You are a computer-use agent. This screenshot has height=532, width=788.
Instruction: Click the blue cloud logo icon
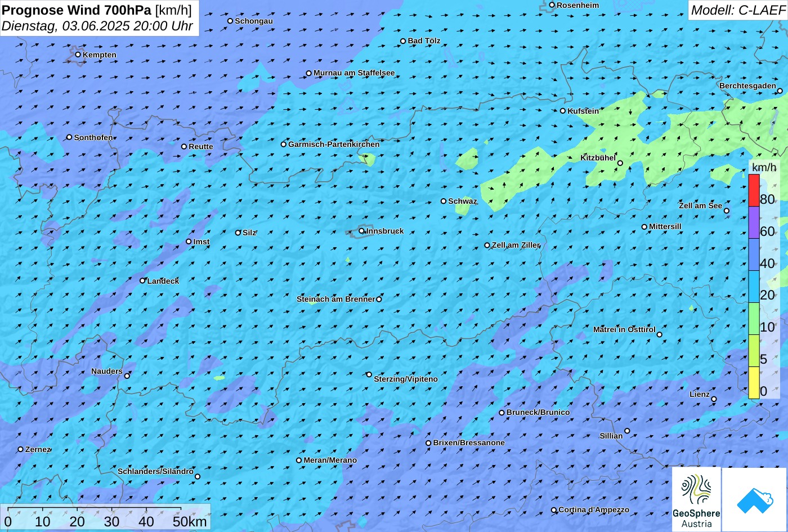pyautogui.click(x=755, y=500)
